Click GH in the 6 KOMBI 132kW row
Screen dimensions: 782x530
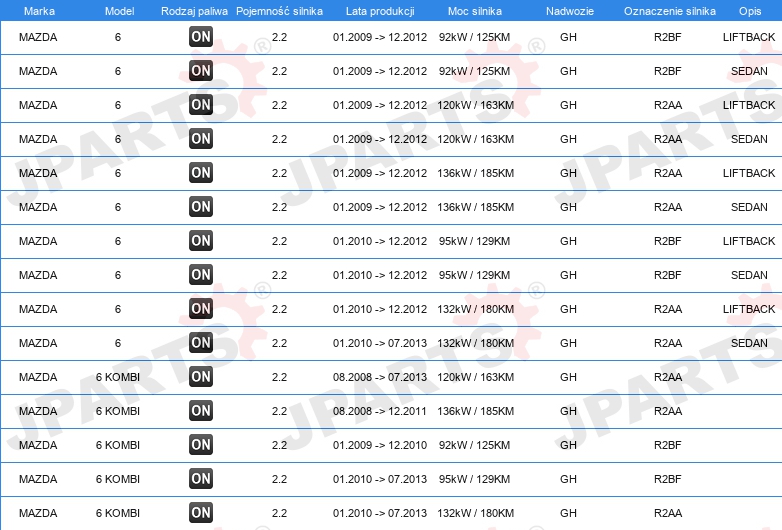point(568,513)
